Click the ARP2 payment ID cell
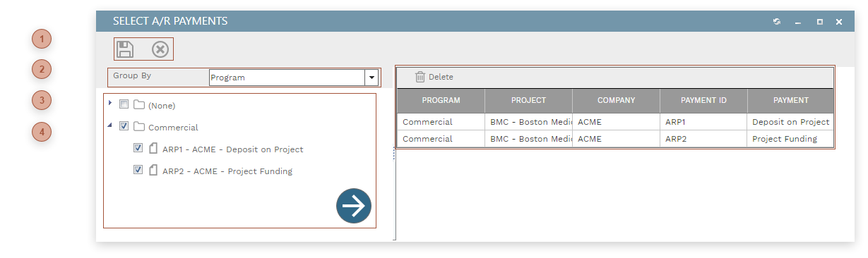 point(703,139)
